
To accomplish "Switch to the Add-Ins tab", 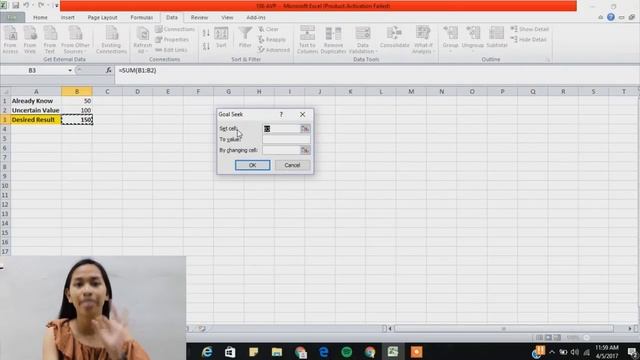I will click(x=256, y=18).
